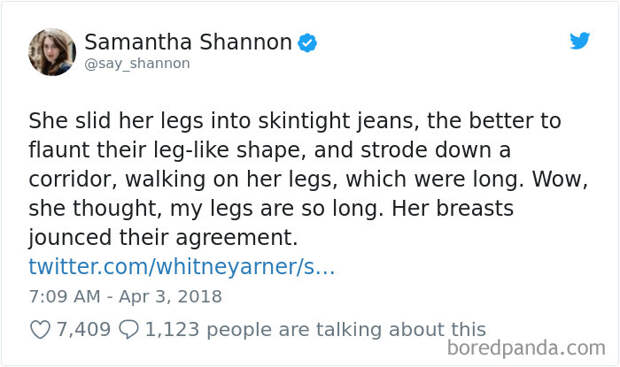The width and height of the screenshot is (620, 367).
Task: Open the @say_shannon handle
Action: click(137, 63)
